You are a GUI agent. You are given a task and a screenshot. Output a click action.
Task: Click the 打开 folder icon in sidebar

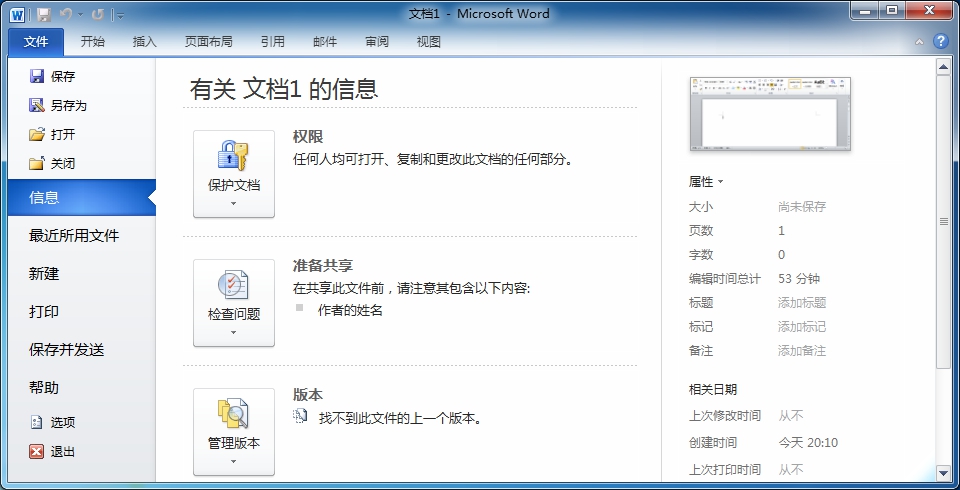tap(37, 134)
